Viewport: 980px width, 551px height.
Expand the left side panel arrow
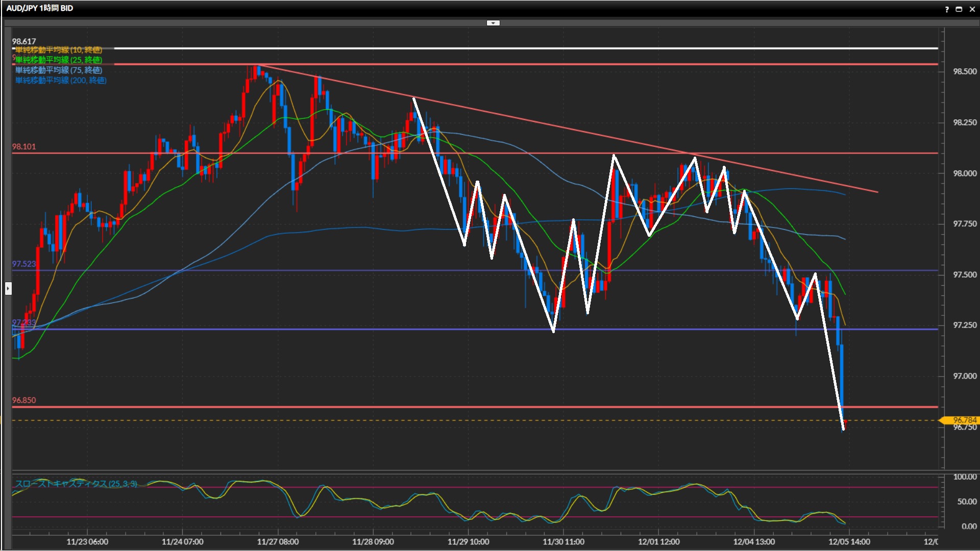click(8, 289)
